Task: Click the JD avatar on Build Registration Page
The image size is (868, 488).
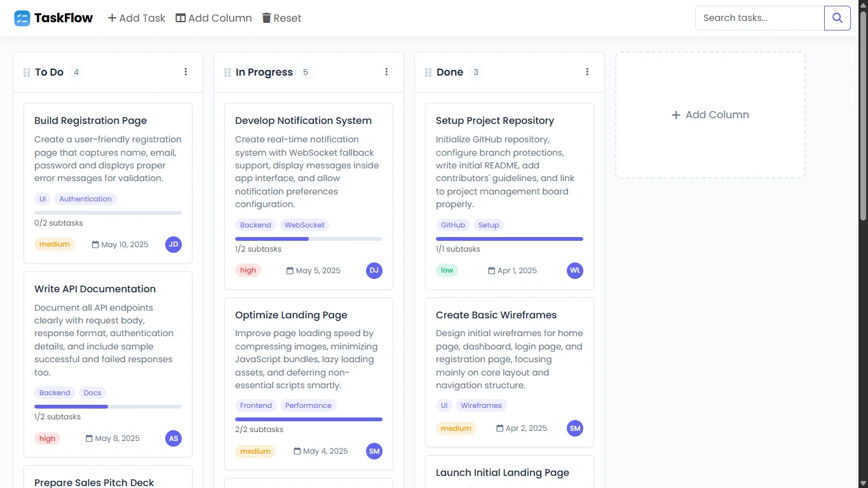Action: click(173, 245)
